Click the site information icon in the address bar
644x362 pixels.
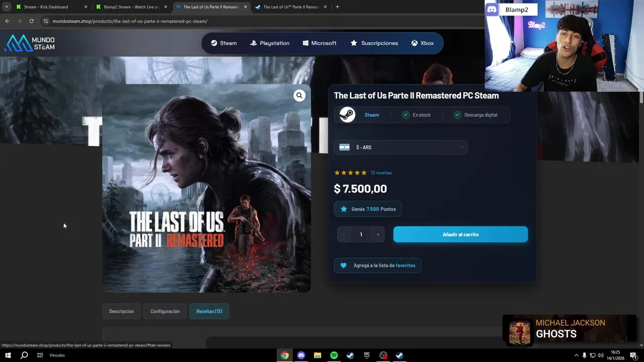46,21
